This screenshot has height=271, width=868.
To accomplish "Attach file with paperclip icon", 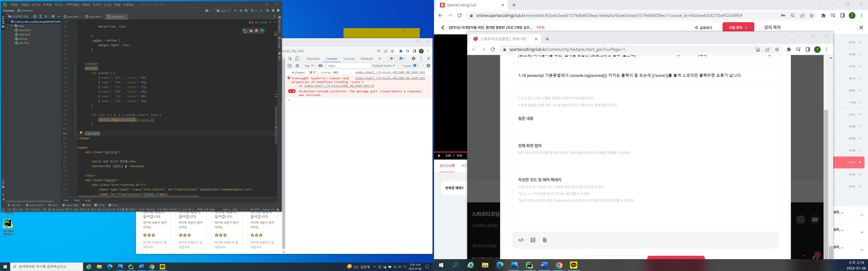I will click(x=545, y=240).
